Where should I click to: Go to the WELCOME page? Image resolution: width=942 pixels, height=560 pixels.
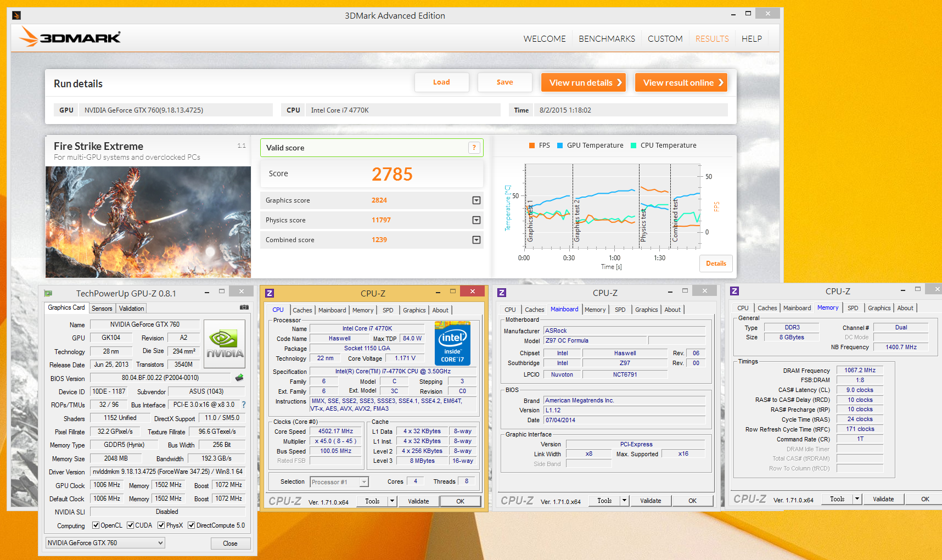click(x=545, y=38)
